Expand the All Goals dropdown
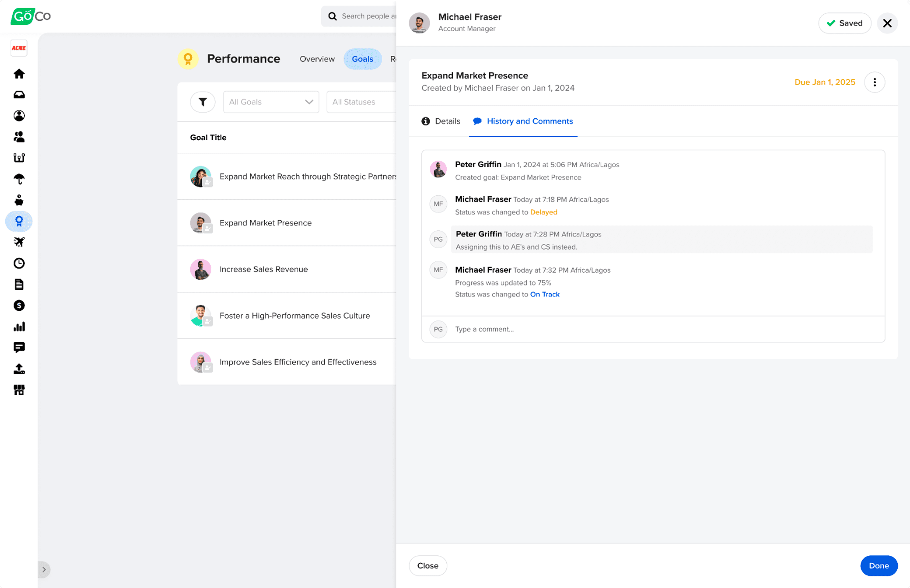Viewport: 910px width, 588px height. coord(271,102)
